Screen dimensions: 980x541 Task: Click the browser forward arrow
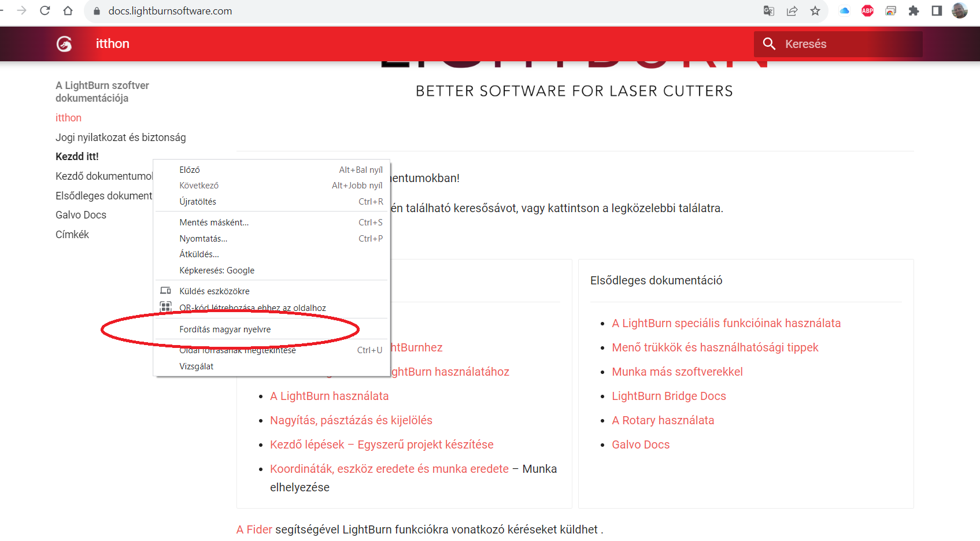pyautogui.click(x=22, y=10)
